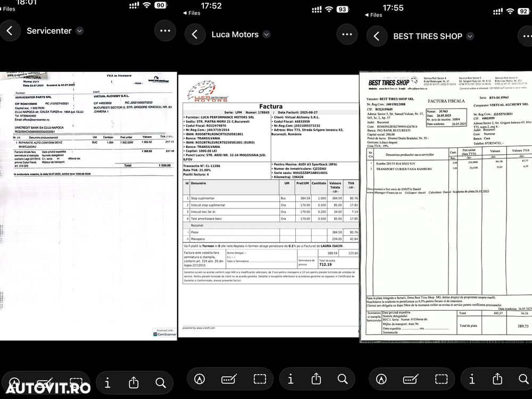Select 'VIRTUAL ALCHEMY S.R.L.' client on Servicenter invoice
This screenshot has width=532, height=399.
point(111,96)
